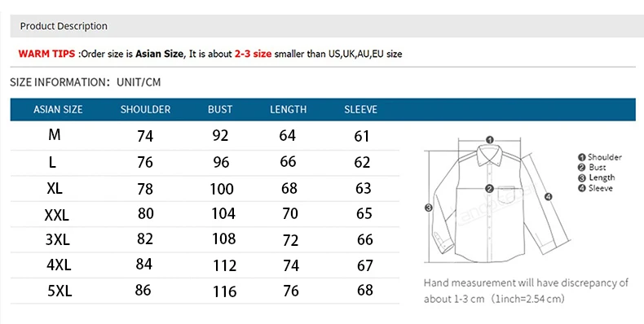Select the XXL size row label
This screenshot has height=324, width=644.
[57, 215]
